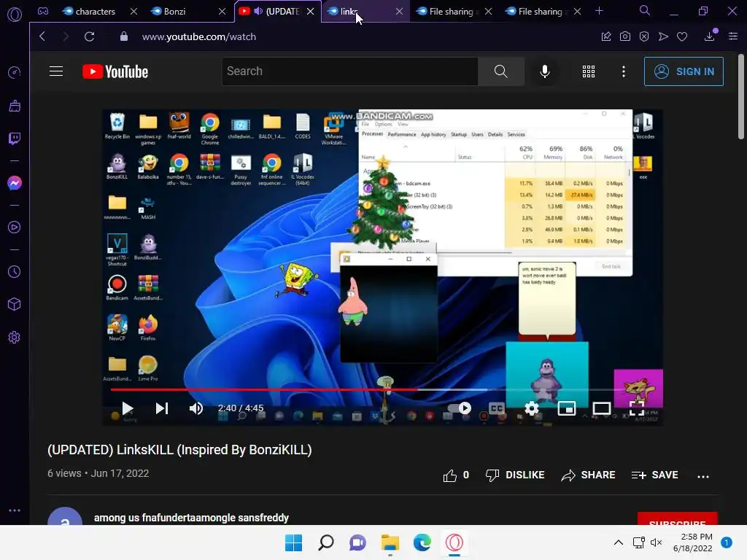Open Twitch panel in sidebar
This screenshot has height=560, width=747.
[x=15, y=139]
